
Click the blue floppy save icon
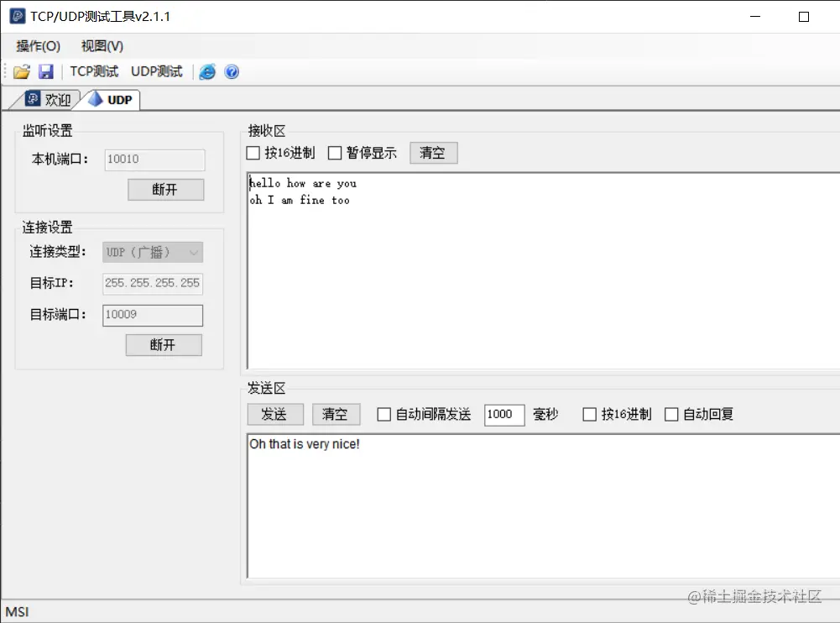[x=46, y=72]
